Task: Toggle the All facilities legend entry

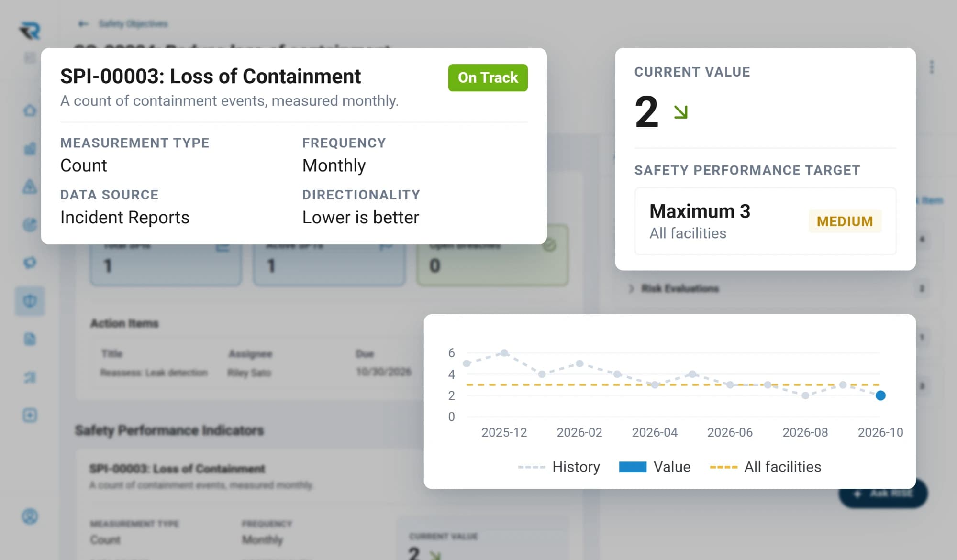Action: click(x=766, y=467)
